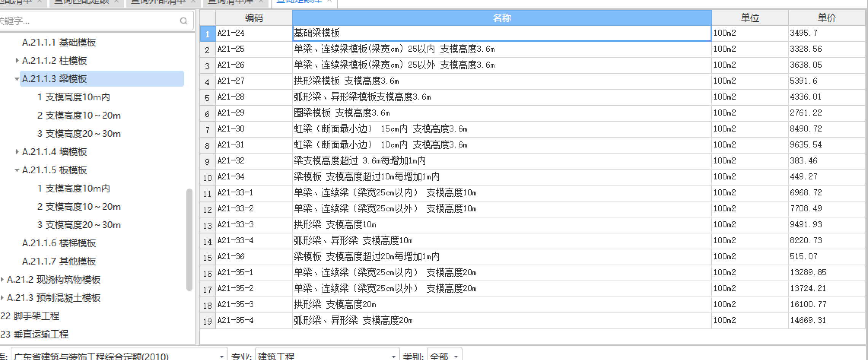Expand the A.21.2 现浇构筑物模板 node arrow
Viewport: 868px width, 360px height.
pyautogui.click(x=2, y=279)
